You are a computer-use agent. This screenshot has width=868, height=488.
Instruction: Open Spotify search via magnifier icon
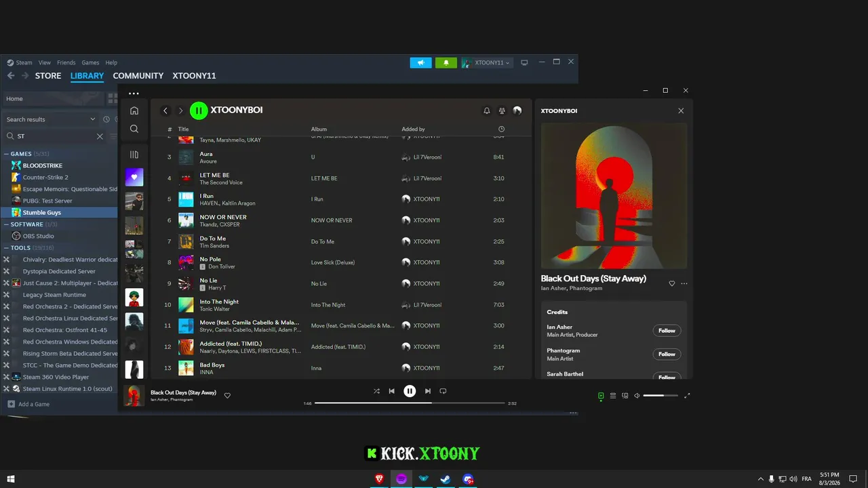tap(134, 129)
